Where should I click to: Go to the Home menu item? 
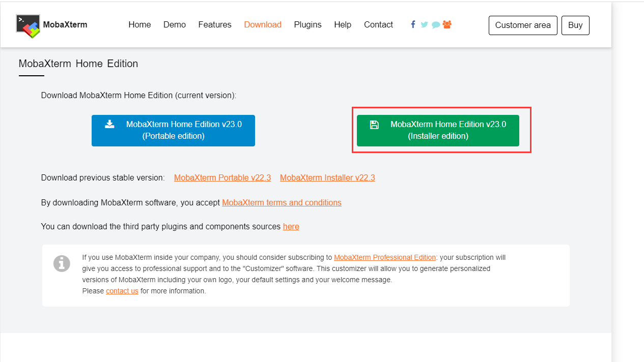point(139,24)
